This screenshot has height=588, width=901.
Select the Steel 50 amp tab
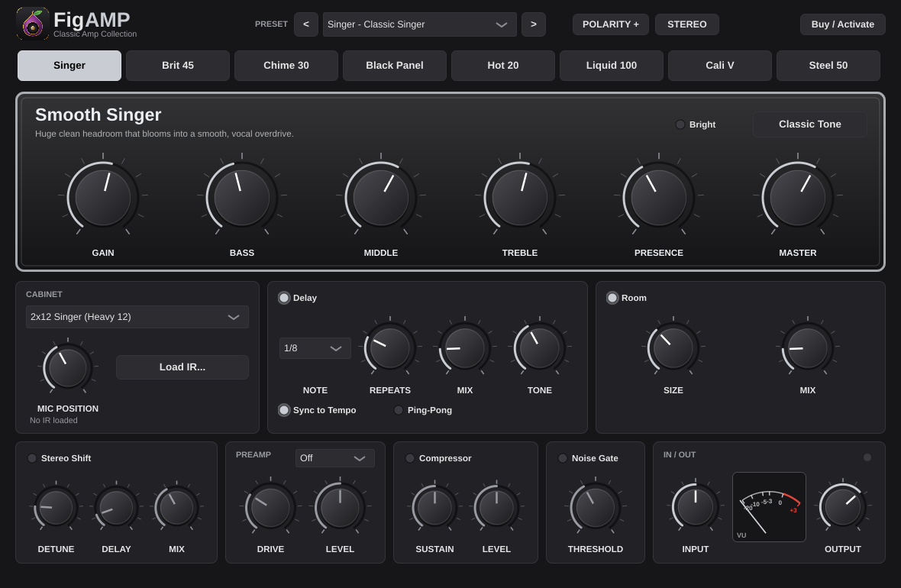(828, 66)
